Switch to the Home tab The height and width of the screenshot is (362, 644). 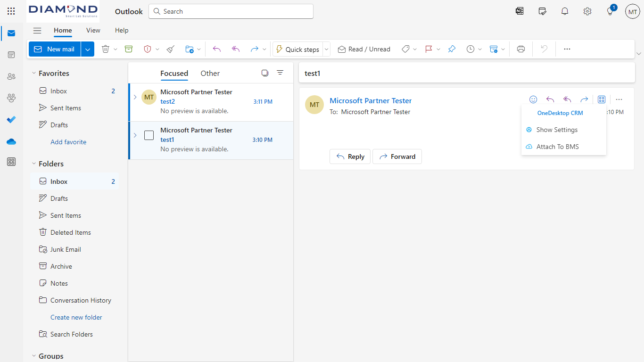(63, 30)
